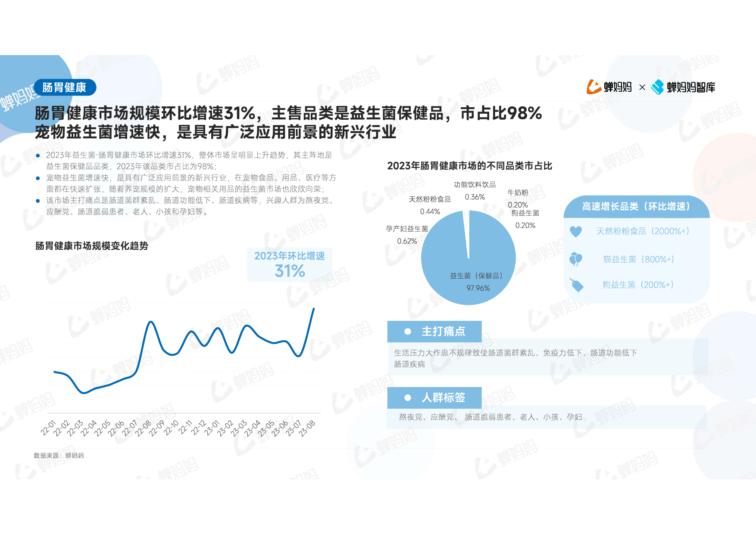Click the 人群标签 section label
The image size is (756, 534).
pyautogui.click(x=443, y=397)
